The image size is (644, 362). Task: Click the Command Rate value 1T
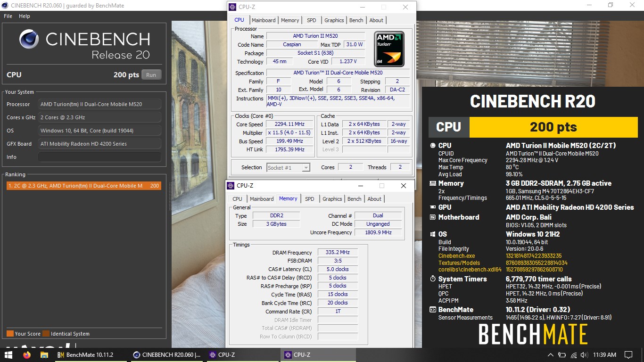(338, 312)
